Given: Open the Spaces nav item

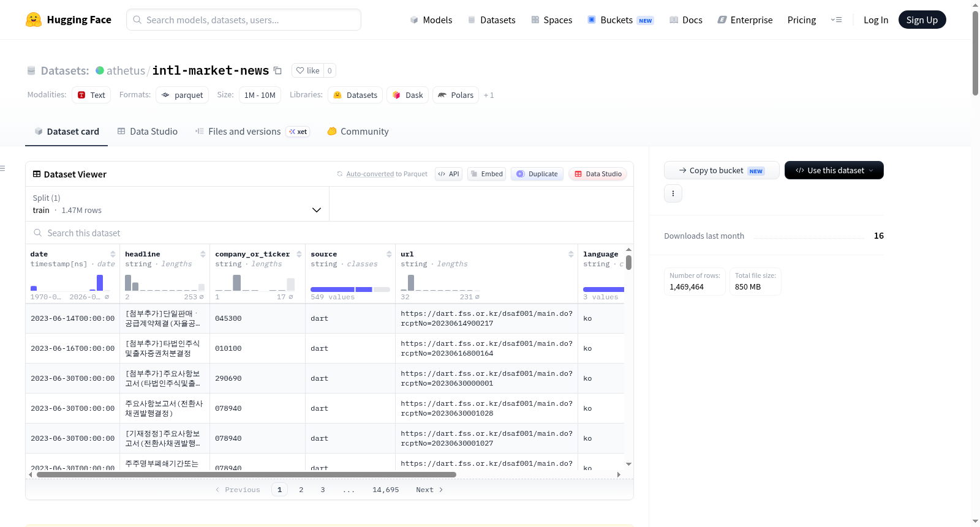Looking at the screenshot, I should pos(552,20).
